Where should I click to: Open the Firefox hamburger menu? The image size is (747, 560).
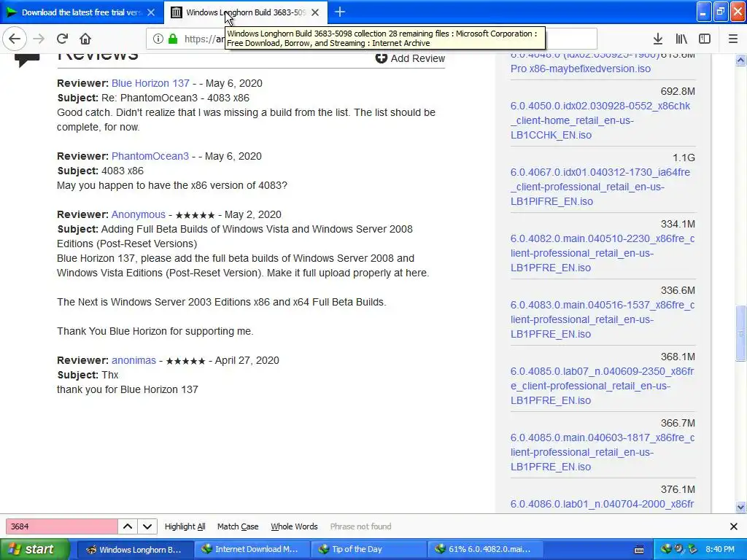tap(733, 39)
